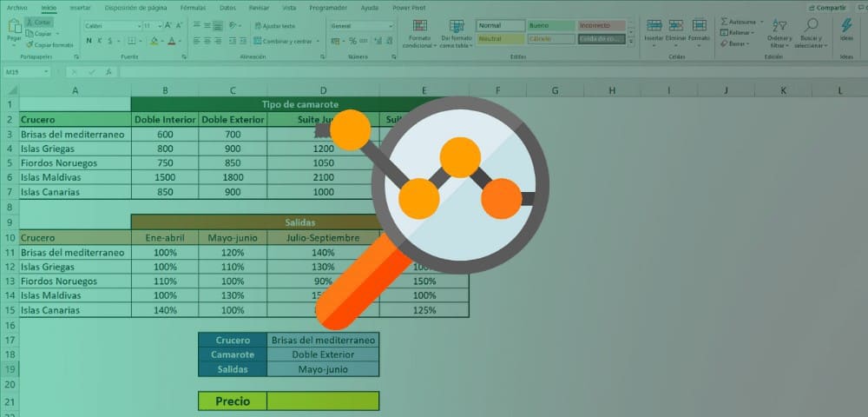Expand the Name Box dropdown arrow
The width and height of the screenshot is (868, 417).
point(47,72)
